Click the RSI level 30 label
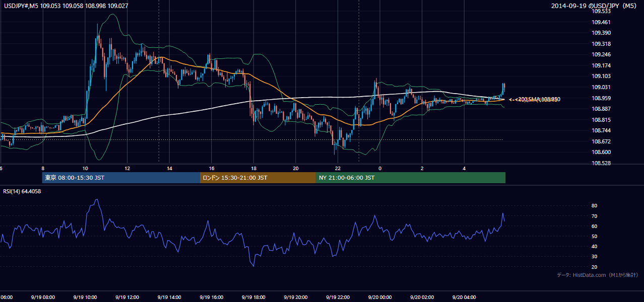 (x=595, y=257)
